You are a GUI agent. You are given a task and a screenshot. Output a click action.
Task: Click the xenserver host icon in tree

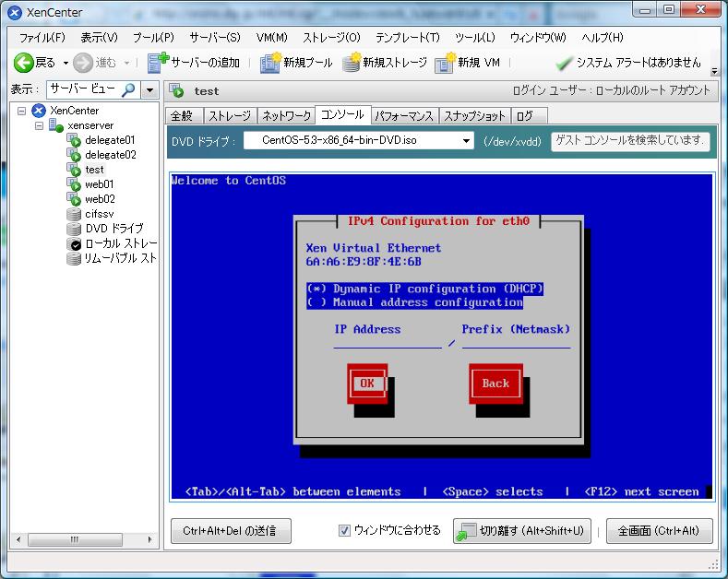point(56,125)
